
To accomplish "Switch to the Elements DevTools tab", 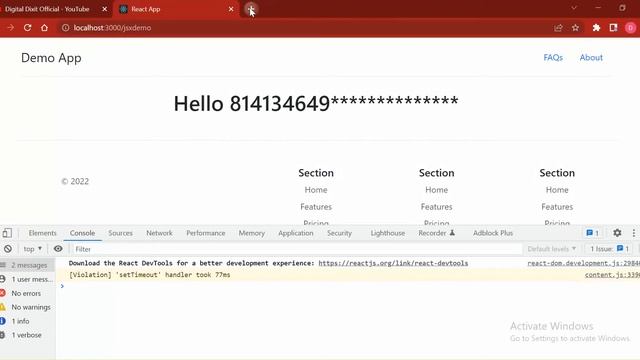I will 42,233.
